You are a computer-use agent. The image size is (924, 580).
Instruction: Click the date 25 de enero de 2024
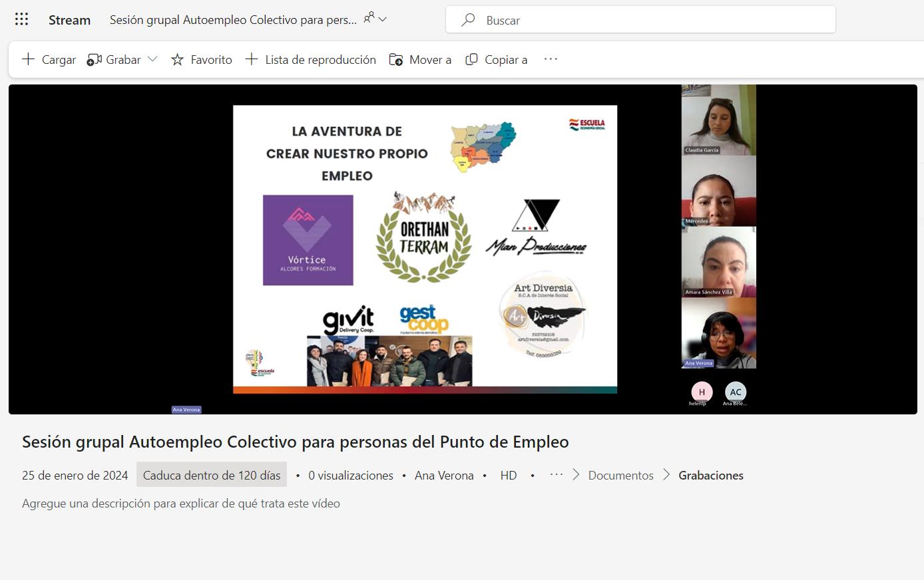(75, 476)
